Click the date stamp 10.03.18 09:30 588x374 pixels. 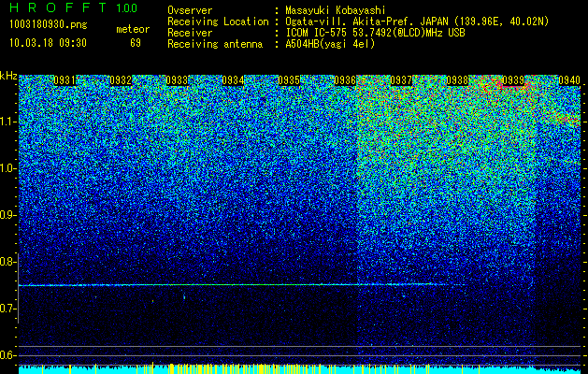pos(48,43)
